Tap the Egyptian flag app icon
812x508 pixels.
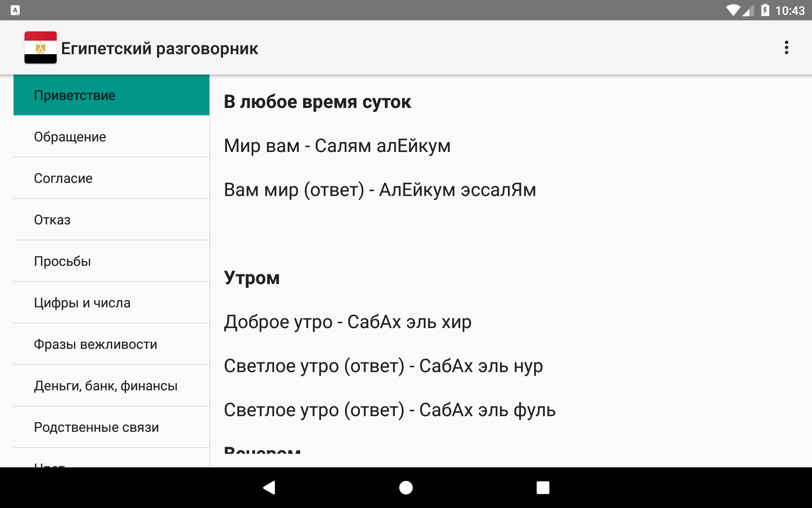[x=41, y=47]
